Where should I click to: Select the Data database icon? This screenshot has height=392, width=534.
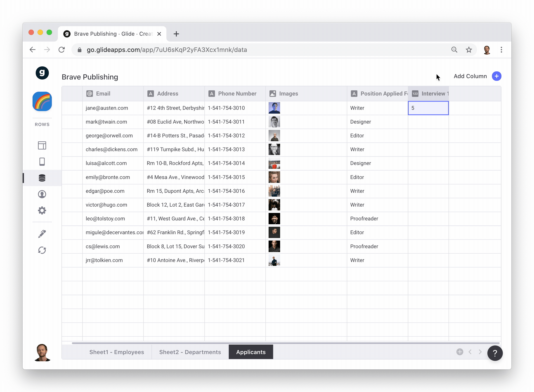tap(42, 178)
